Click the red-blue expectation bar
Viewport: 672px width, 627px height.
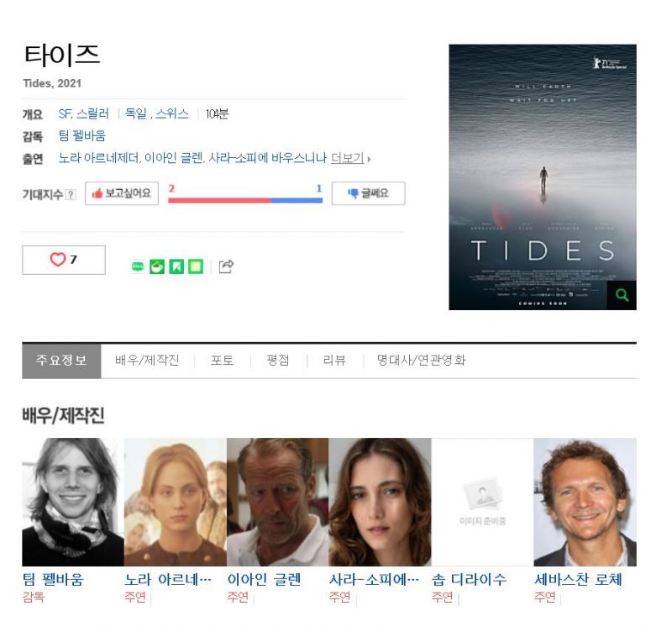pyautogui.click(x=245, y=200)
